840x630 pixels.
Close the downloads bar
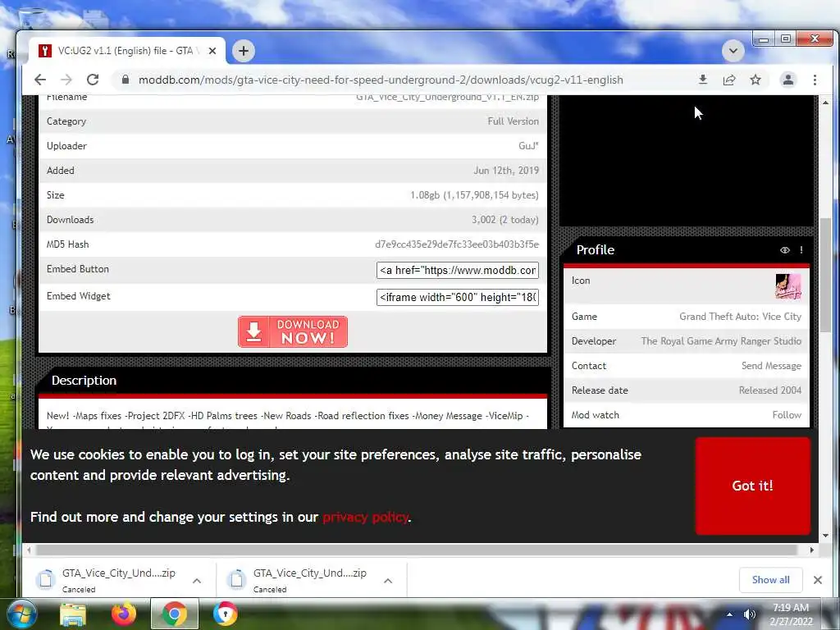pos(818,580)
